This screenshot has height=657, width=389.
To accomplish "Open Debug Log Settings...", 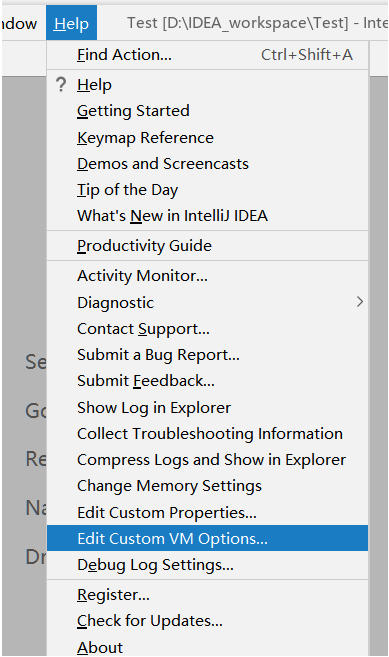I will point(207,565).
